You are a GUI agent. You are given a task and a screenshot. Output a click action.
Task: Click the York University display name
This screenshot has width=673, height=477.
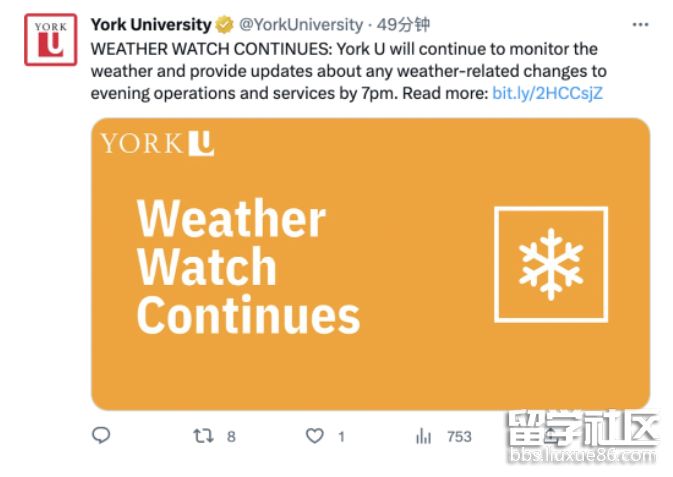(x=151, y=24)
